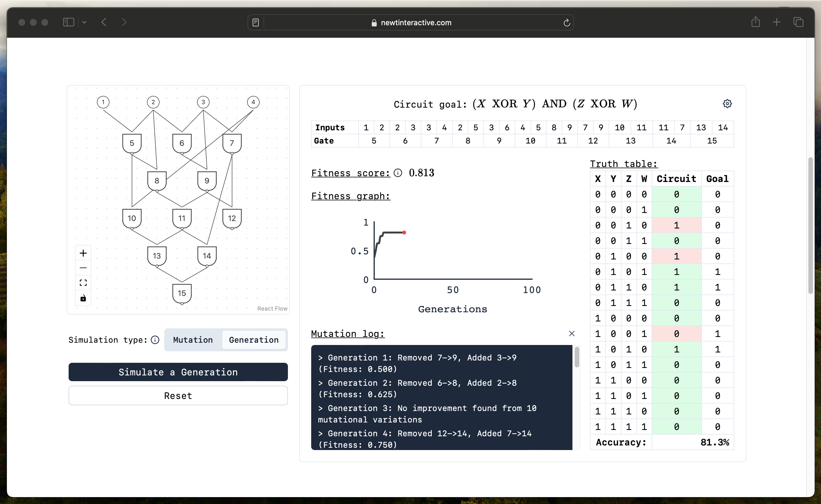Show Safari tab overview

(798, 22)
